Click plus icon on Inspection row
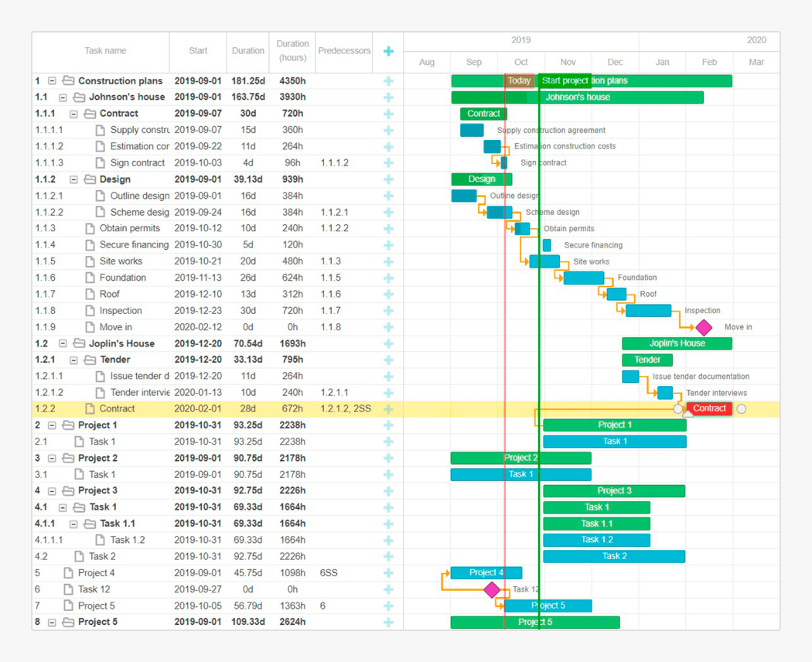Screen dimensions: 812x662 pos(388,312)
